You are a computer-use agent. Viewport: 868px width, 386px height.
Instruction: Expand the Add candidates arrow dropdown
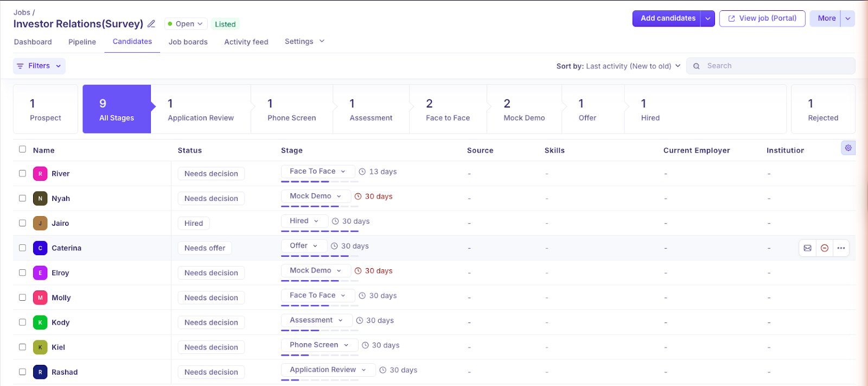pyautogui.click(x=707, y=18)
